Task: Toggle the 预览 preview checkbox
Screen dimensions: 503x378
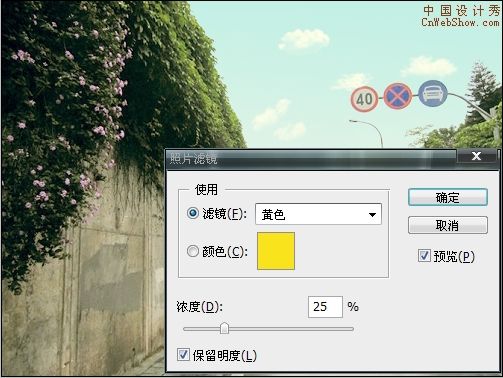Action: click(x=424, y=256)
